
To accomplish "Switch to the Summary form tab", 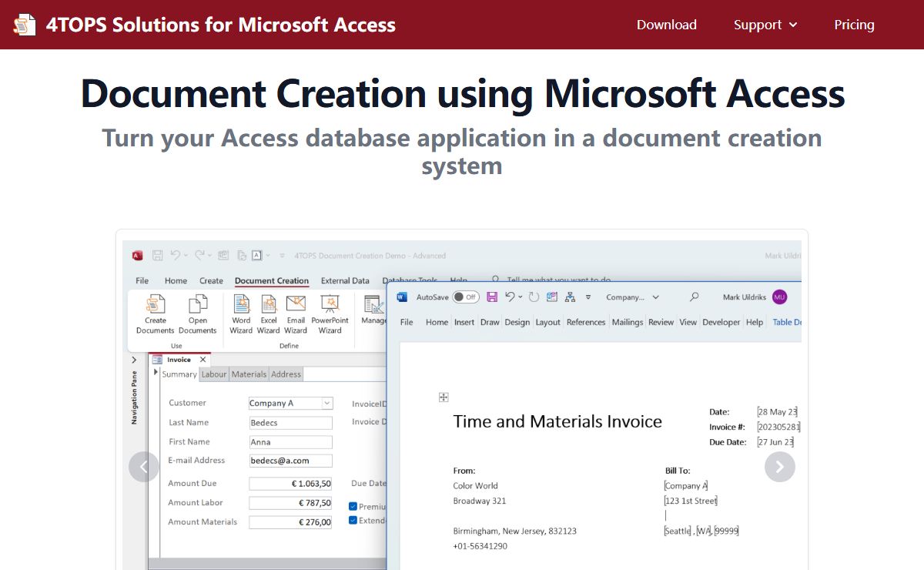I will click(x=179, y=374).
